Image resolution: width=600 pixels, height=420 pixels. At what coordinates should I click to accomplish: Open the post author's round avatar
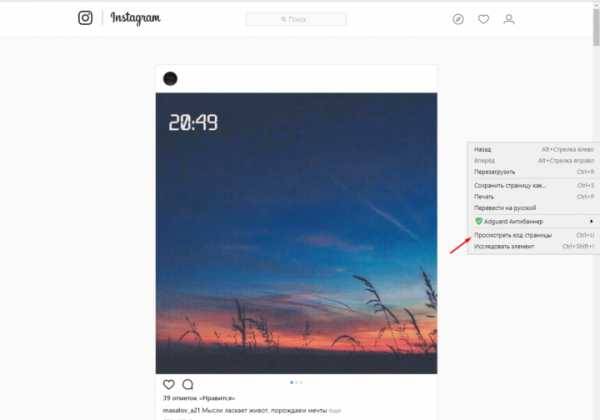(170, 78)
